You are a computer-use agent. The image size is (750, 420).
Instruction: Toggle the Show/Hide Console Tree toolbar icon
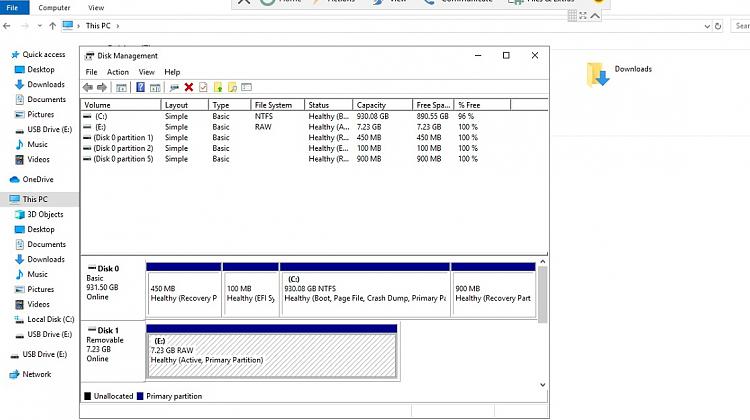(121, 87)
